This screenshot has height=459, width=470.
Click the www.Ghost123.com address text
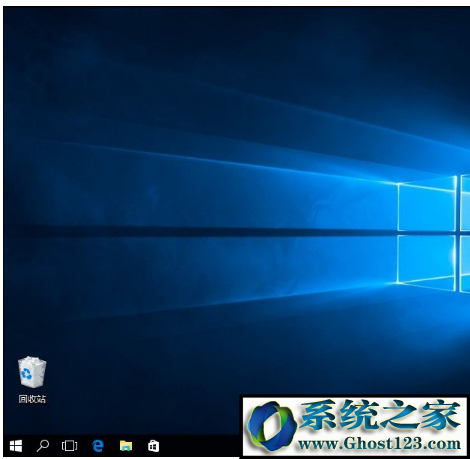(379, 444)
